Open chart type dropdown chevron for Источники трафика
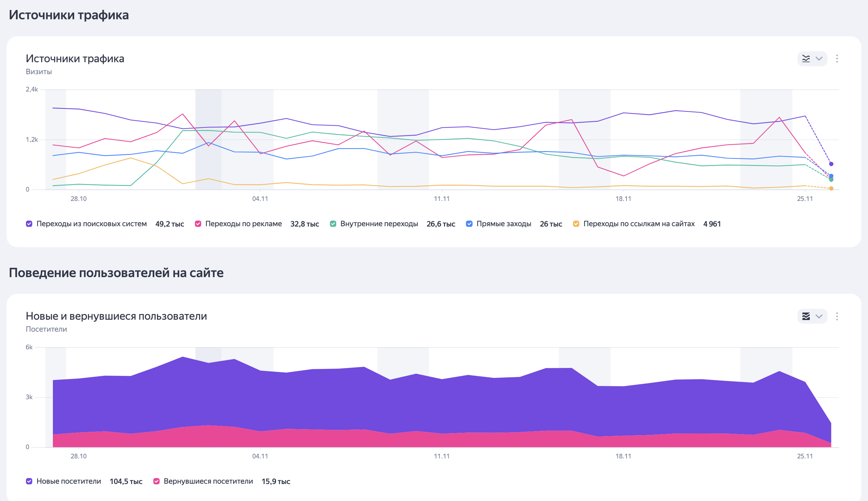The height and width of the screenshot is (501, 868). pyautogui.click(x=819, y=59)
